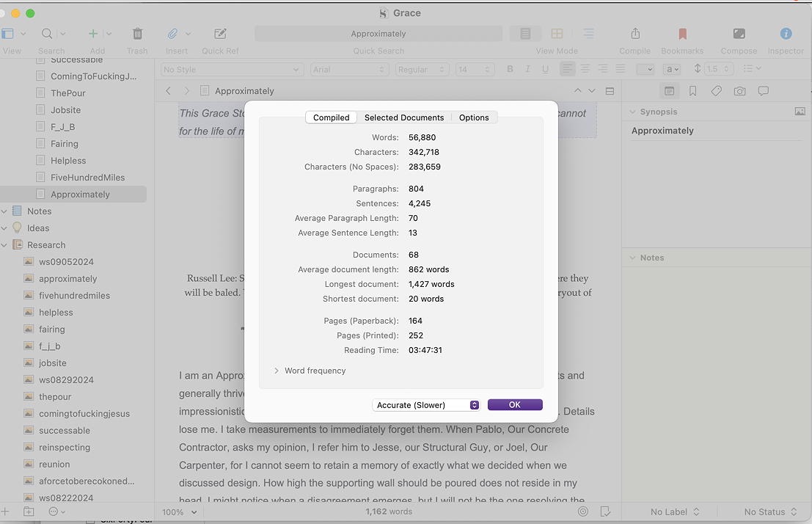812x524 pixels.
Task: Click OK to close statistics
Action: pos(515,405)
